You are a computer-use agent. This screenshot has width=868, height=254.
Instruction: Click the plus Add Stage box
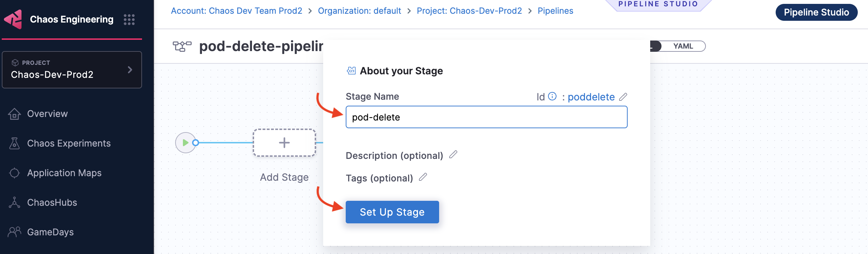[284, 143]
